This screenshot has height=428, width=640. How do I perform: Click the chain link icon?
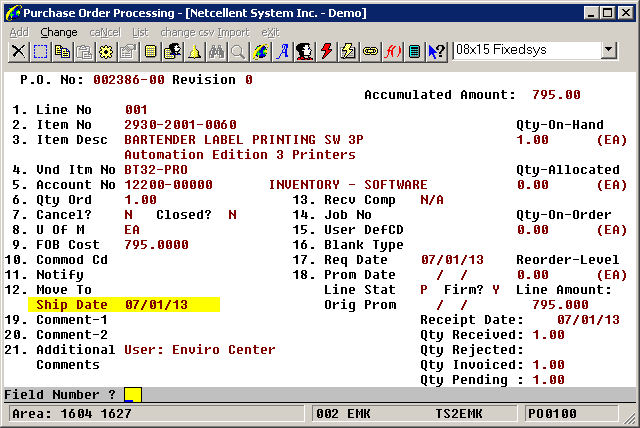370,52
